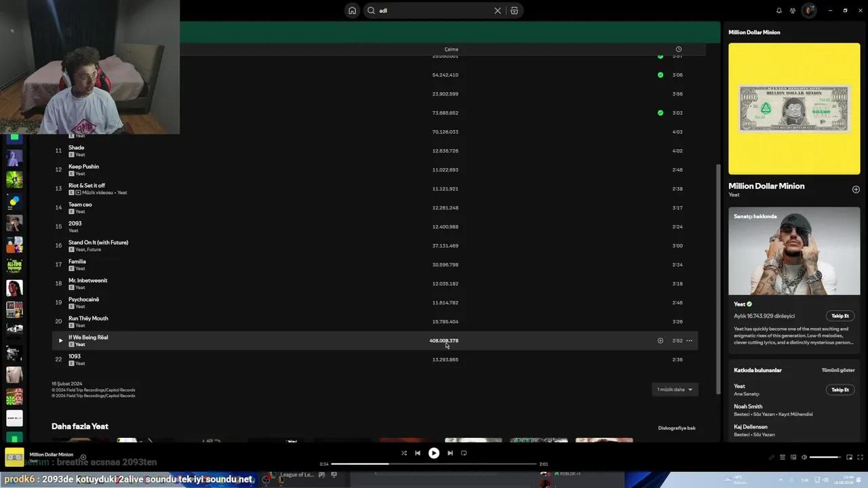Viewport: 868px width, 488px height.
Task: Open Million Dollar Minion album cover art
Action: (794, 109)
